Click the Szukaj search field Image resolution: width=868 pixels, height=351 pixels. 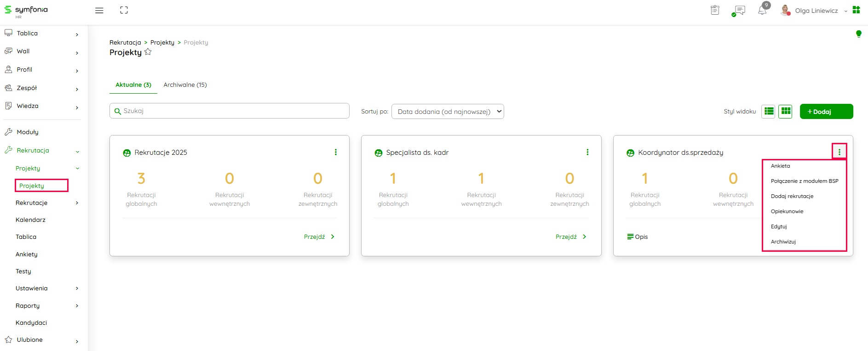[x=229, y=111]
